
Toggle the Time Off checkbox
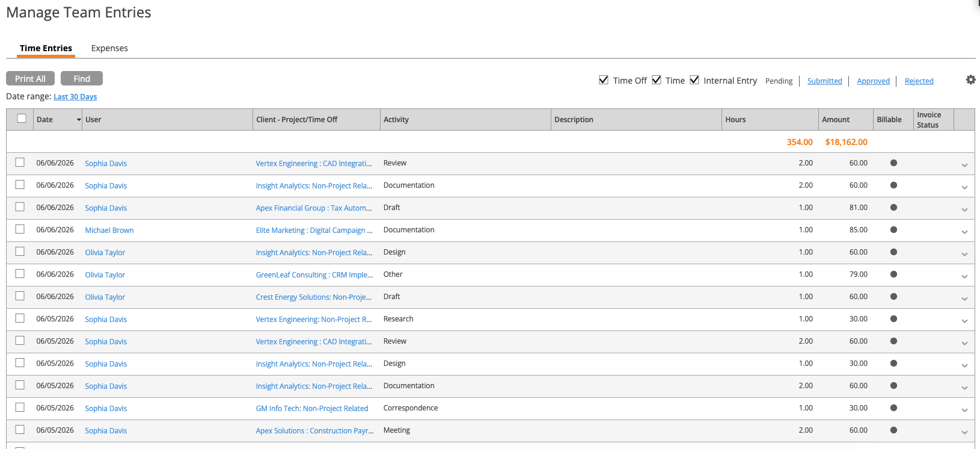pyautogui.click(x=604, y=80)
